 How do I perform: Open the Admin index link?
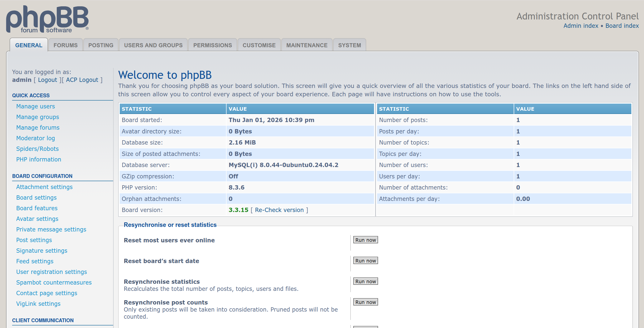click(x=581, y=26)
